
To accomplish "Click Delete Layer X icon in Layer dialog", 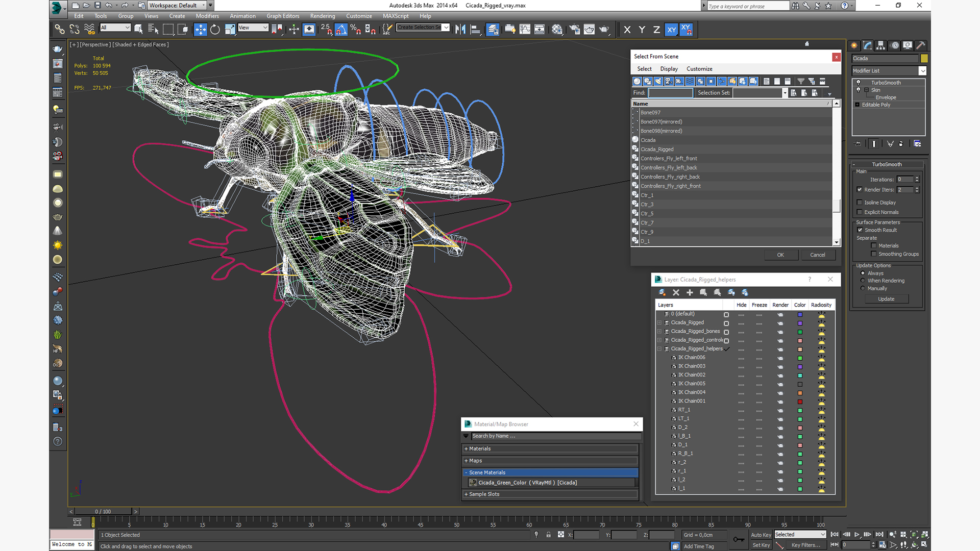I will point(676,292).
